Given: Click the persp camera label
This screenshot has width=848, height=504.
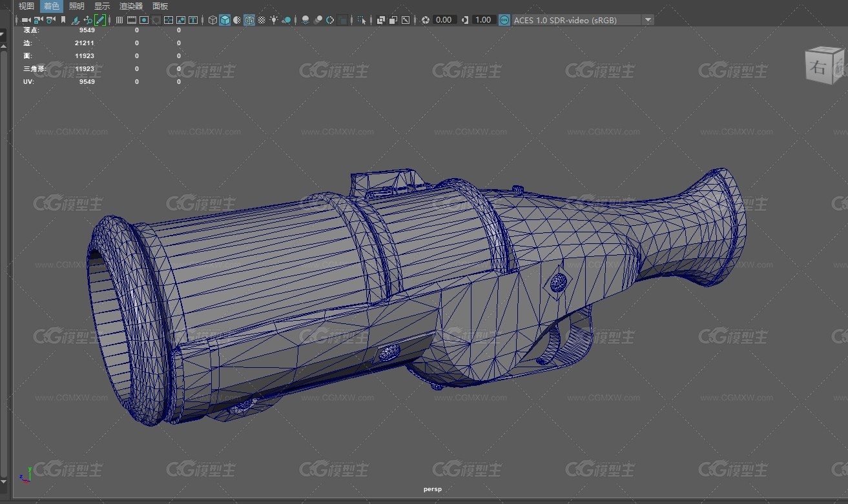Looking at the screenshot, I should click(x=433, y=489).
